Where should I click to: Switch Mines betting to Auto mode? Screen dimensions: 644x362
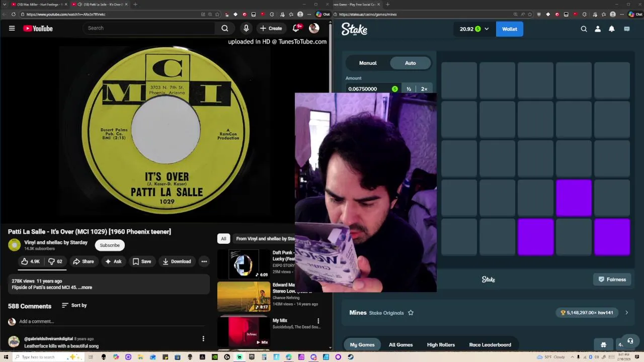[x=411, y=63]
